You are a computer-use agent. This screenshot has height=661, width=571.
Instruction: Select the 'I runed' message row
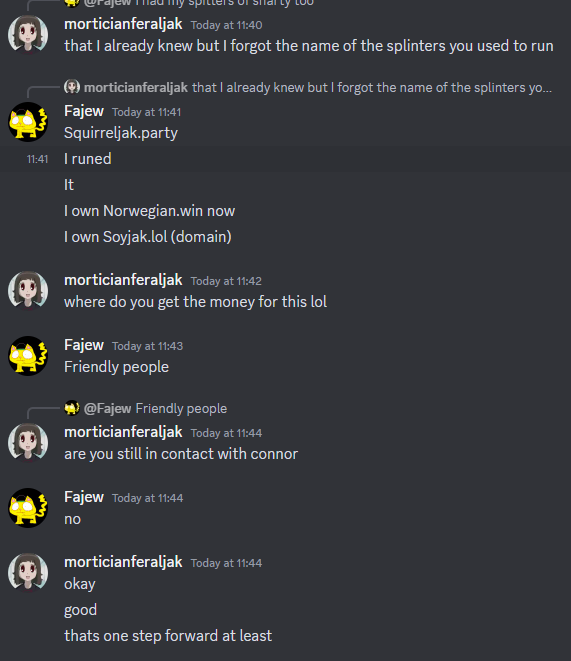tap(285, 159)
